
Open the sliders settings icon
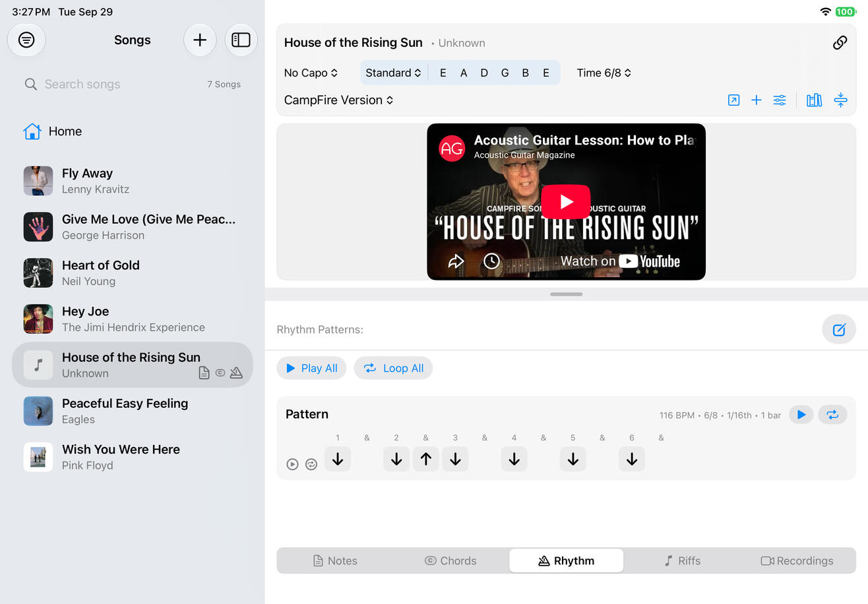pyautogui.click(x=780, y=100)
